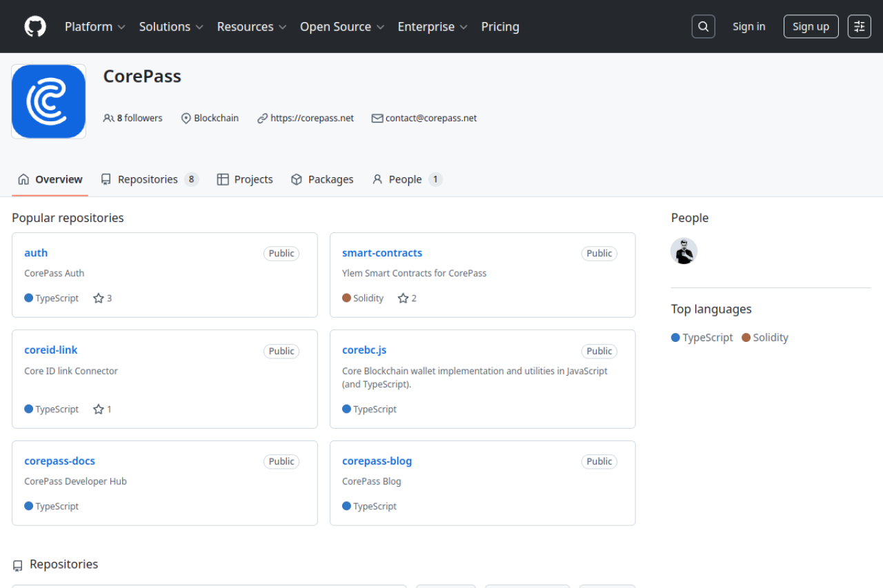Click the GitHub logo icon
Viewport: 883px width, 588px height.
(x=35, y=27)
